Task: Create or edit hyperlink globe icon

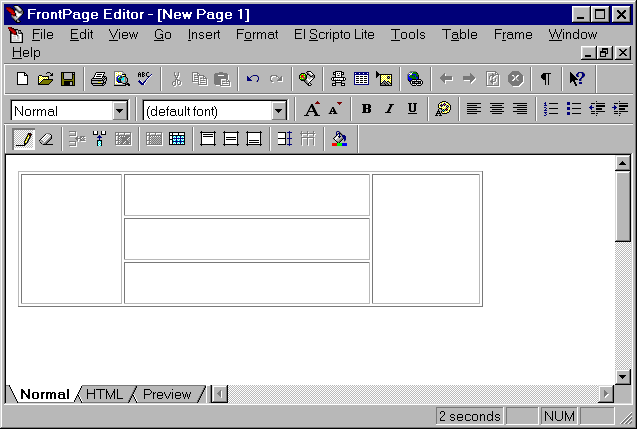Action: pyautogui.click(x=415, y=78)
